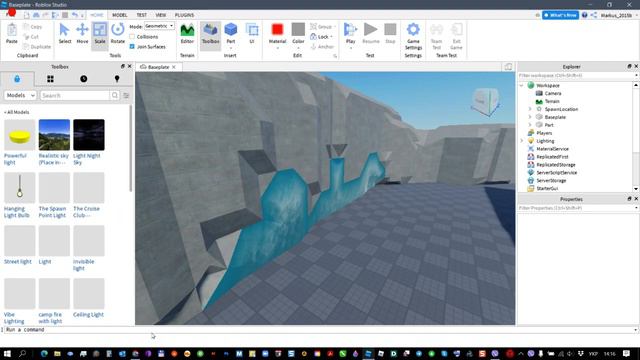Click the Resume test button

(371, 33)
